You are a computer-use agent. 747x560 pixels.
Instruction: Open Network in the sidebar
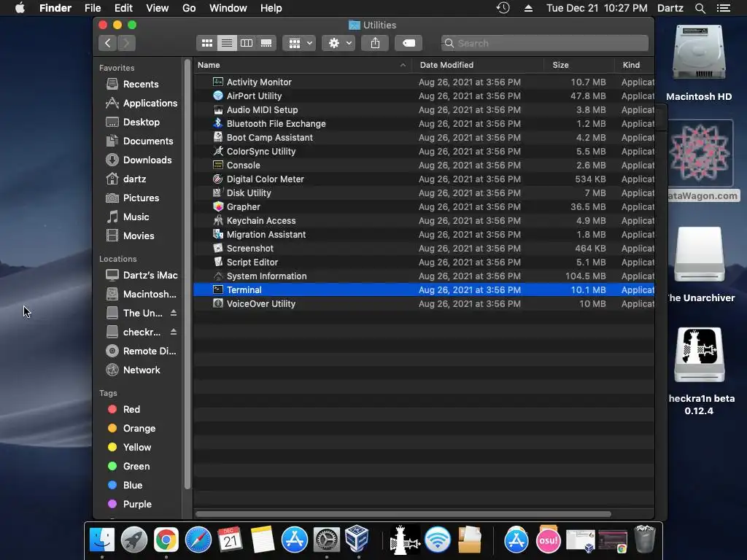pos(141,370)
